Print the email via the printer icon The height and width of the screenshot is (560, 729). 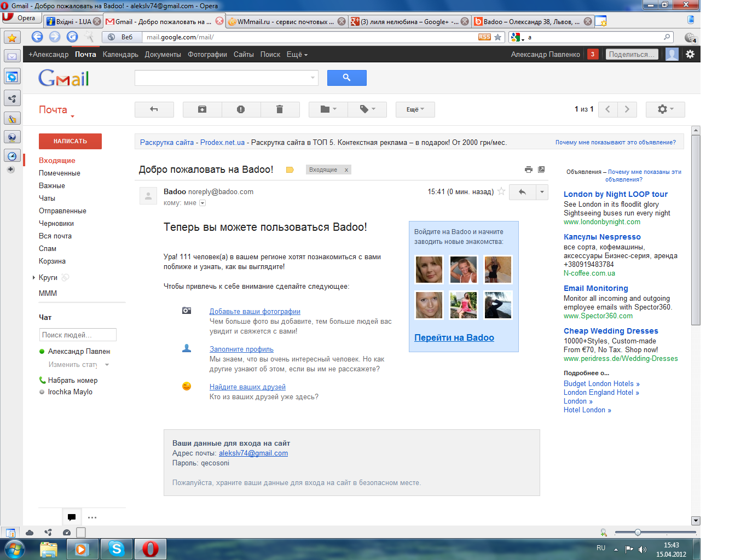528,170
